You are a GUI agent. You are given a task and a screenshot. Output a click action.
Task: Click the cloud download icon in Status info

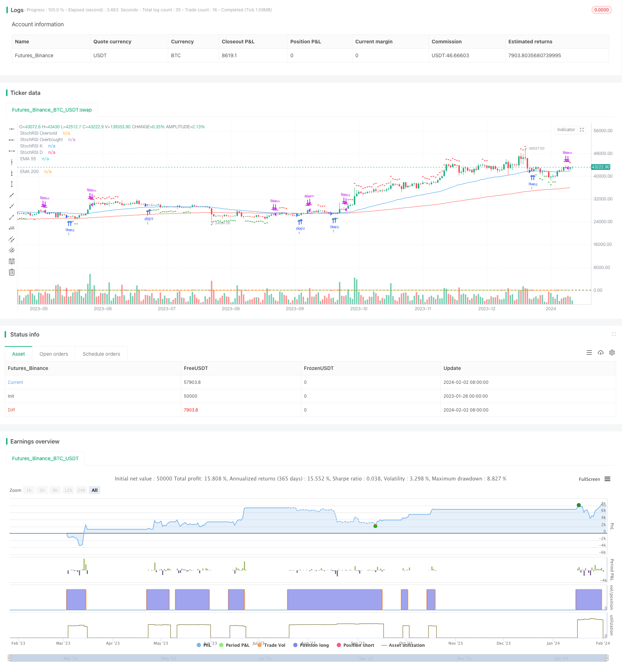tap(601, 353)
